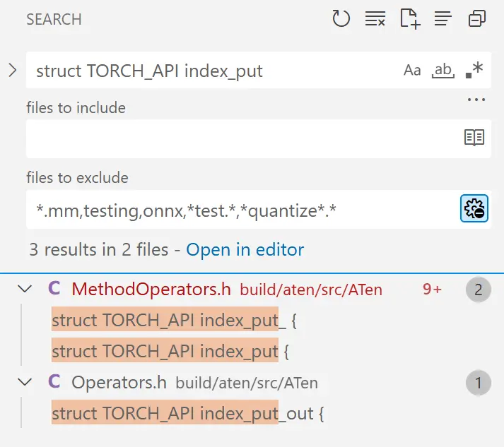Screen dimensions: 504x447
Task: Open a new search editor
Action: tap(410, 19)
